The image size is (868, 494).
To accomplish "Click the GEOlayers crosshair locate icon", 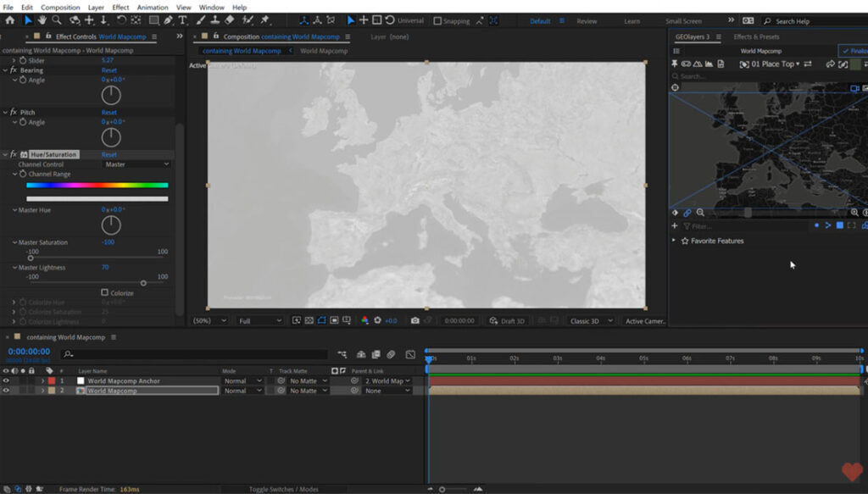I will click(675, 87).
